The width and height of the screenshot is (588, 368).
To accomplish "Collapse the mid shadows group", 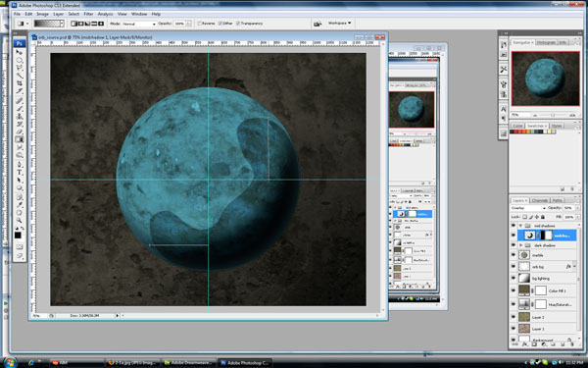I will coord(520,226).
